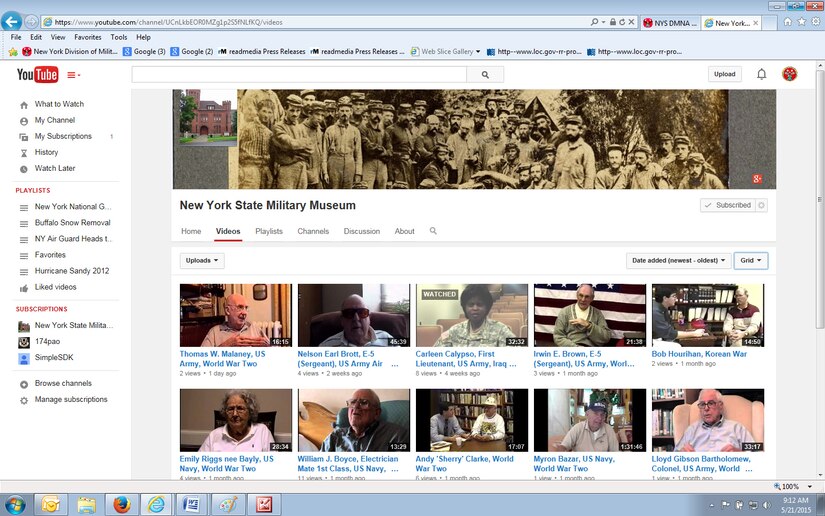825x516 pixels.
Task: Expand the Uploads dropdown
Action: coord(202,260)
